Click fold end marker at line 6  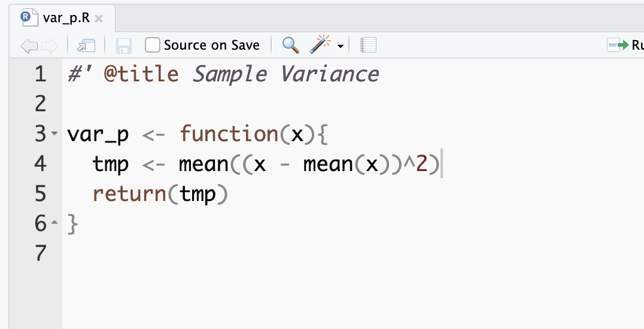click(55, 223)
